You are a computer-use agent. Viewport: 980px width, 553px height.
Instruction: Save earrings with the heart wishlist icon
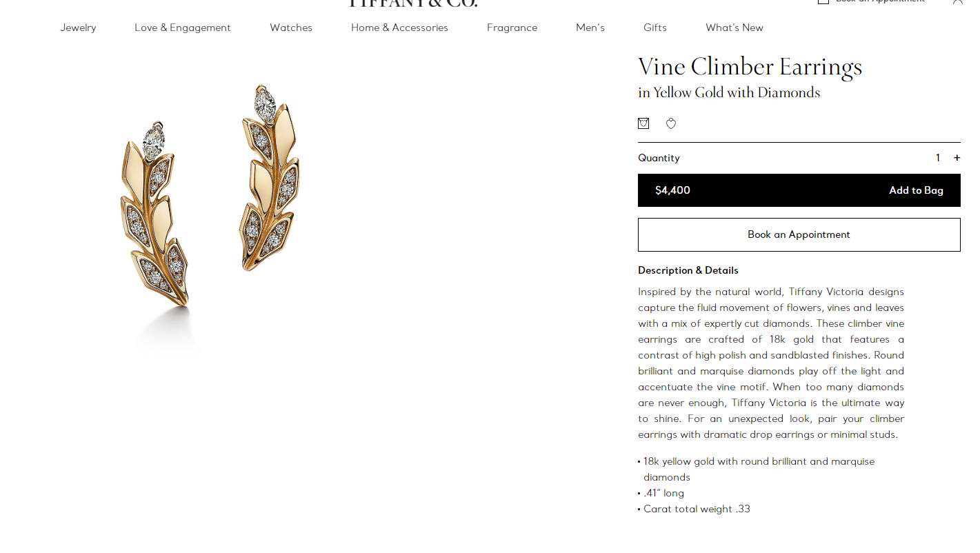point(671,123)
